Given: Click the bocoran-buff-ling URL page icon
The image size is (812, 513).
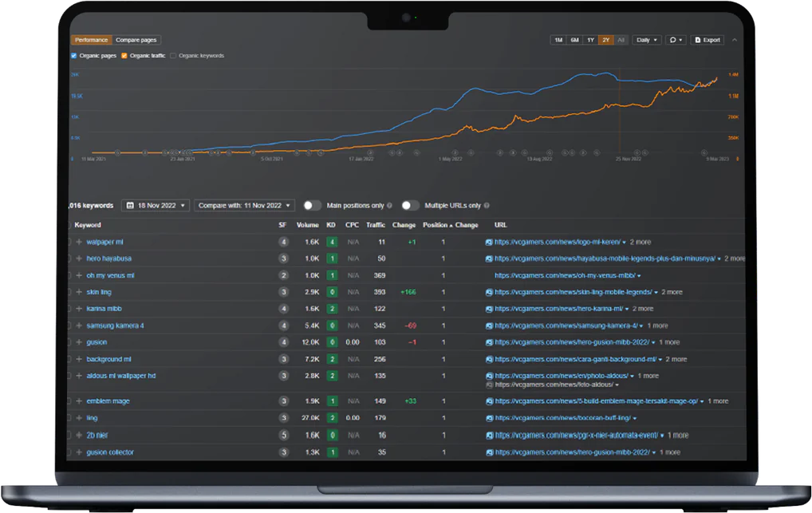Looking at the screenshot, I should pyautogui.click(x=489, y=418).
